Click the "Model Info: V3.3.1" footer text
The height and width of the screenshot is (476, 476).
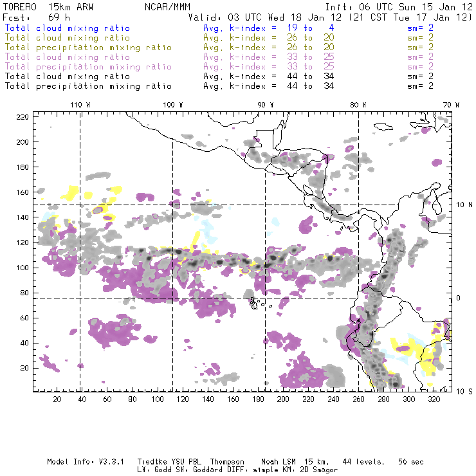(x=86, y=462)
